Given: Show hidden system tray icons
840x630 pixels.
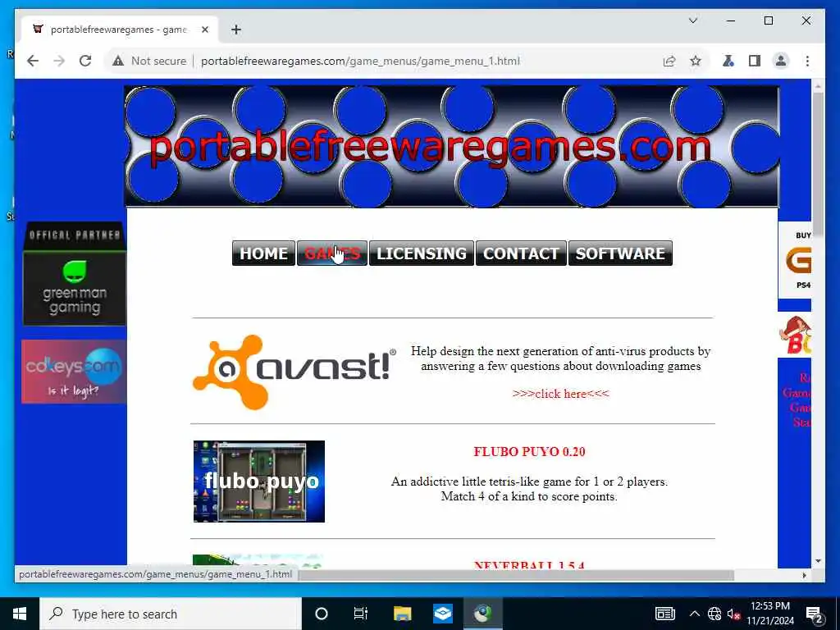Looking at the screenshot, I should click(x=694, y=614).
